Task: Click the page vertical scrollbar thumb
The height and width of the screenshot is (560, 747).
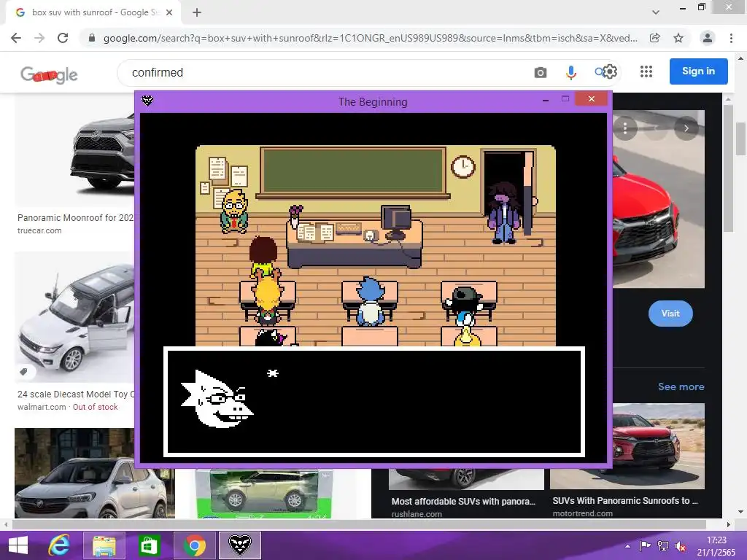Action: click(x=741, y=138)
